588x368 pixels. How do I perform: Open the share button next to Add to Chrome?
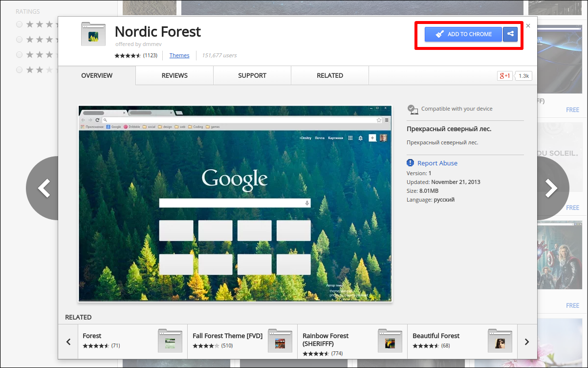tap(510, 34)
